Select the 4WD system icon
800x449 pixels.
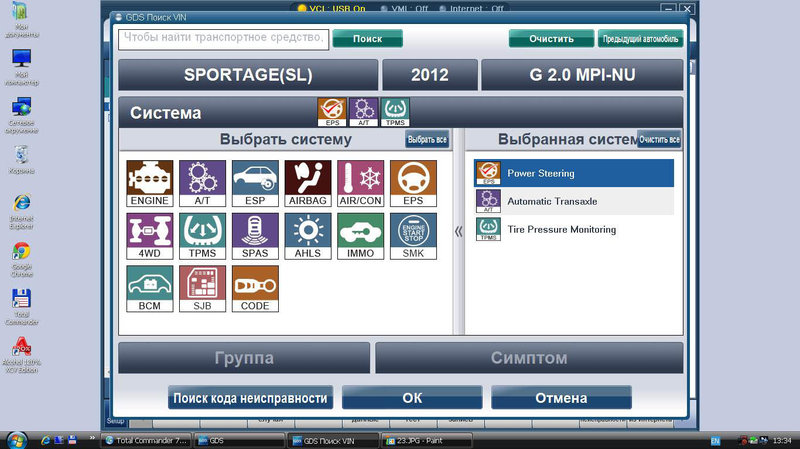coord(149,236)
